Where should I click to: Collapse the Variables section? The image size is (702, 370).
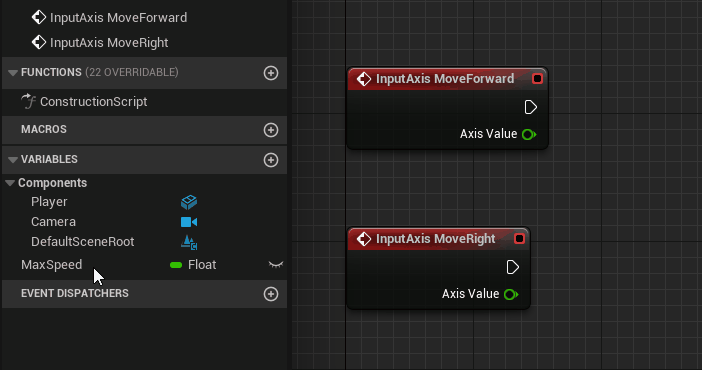pos(13,159)
